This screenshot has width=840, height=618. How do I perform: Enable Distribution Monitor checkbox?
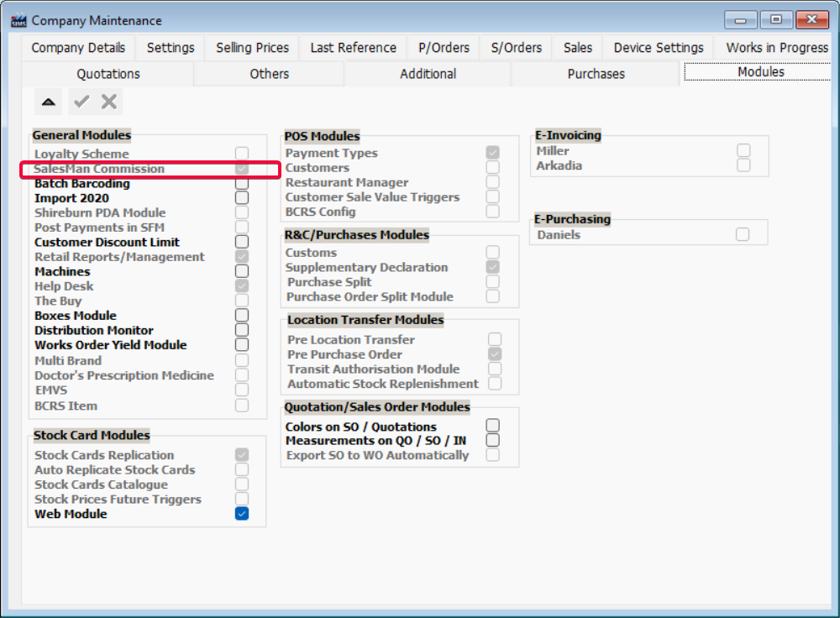pyautogui.click(x=242, y=330)
